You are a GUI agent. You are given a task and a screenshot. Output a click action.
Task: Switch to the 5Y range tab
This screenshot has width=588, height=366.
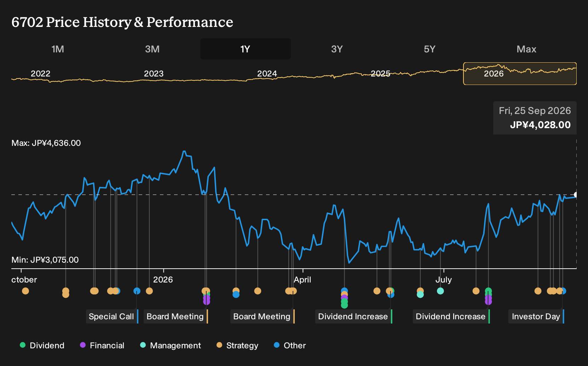pyautogui.click(x=430, y=49)
